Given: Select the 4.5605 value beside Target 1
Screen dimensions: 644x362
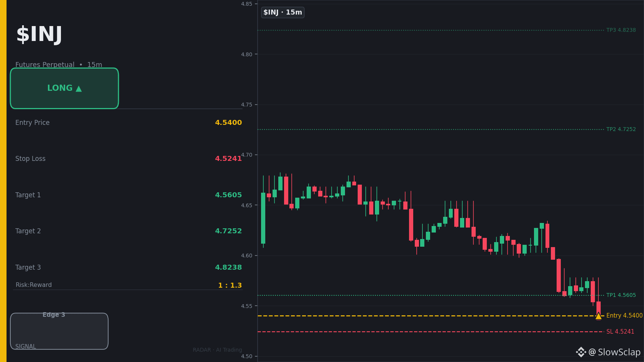Looking at the screenshot, I should tap(228, 195).
